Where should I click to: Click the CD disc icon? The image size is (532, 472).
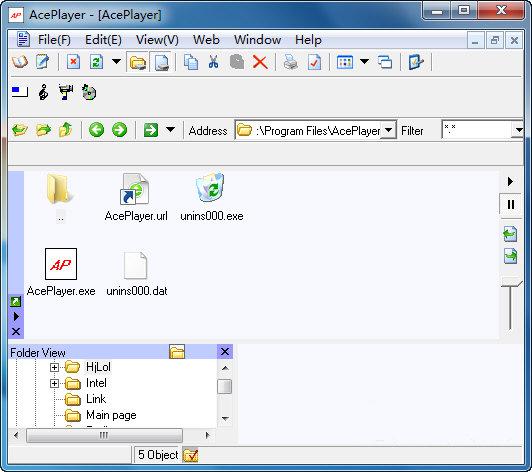[x=89, y=92]
